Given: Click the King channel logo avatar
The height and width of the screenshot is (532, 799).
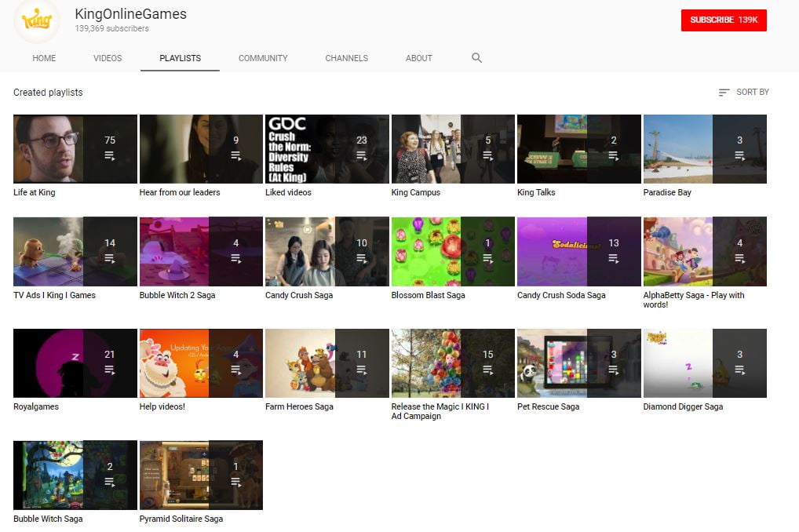Looking at the screenshot, I should 37,21.
